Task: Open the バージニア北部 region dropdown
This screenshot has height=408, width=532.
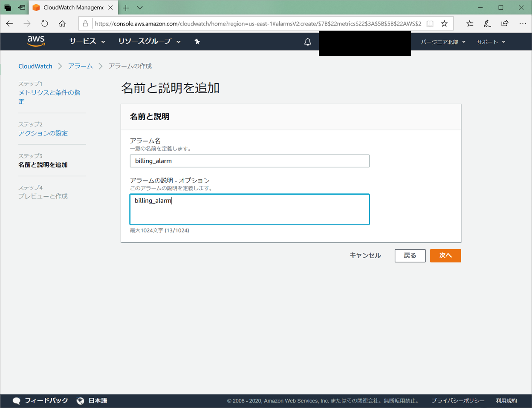Action: 443,42
